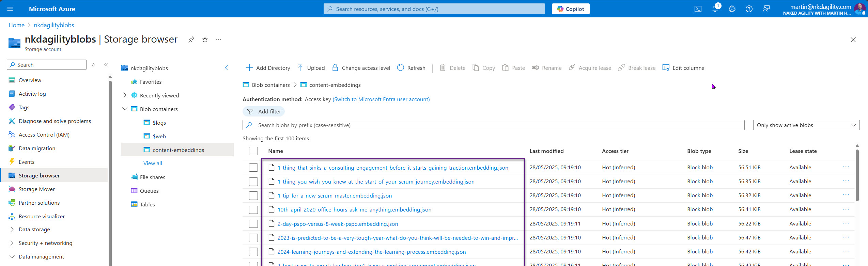
Task: Click the Delete toolbar button
Action: click(452, 68)
